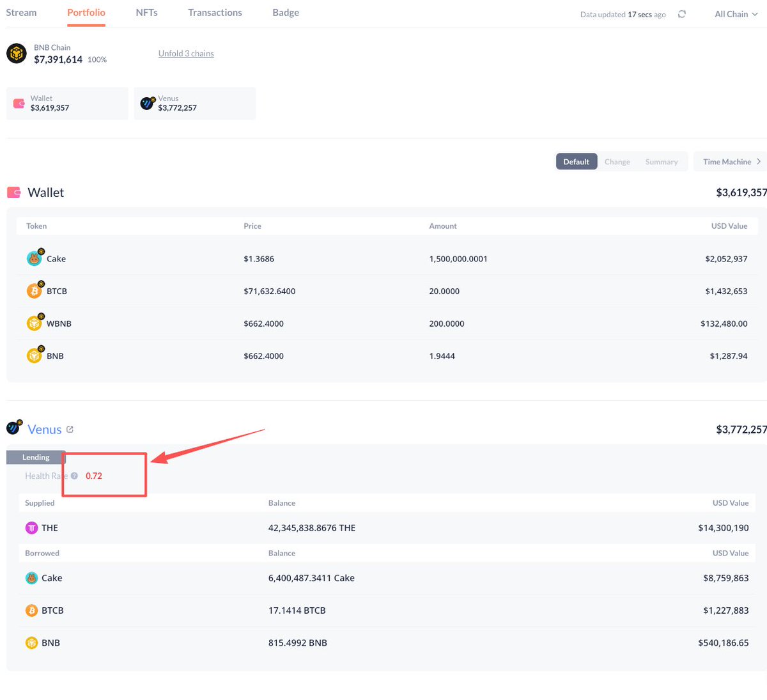Click the WBNB USD value $132,480.00
The height and width of the screenshot is (700, 767).
point(724,323)
